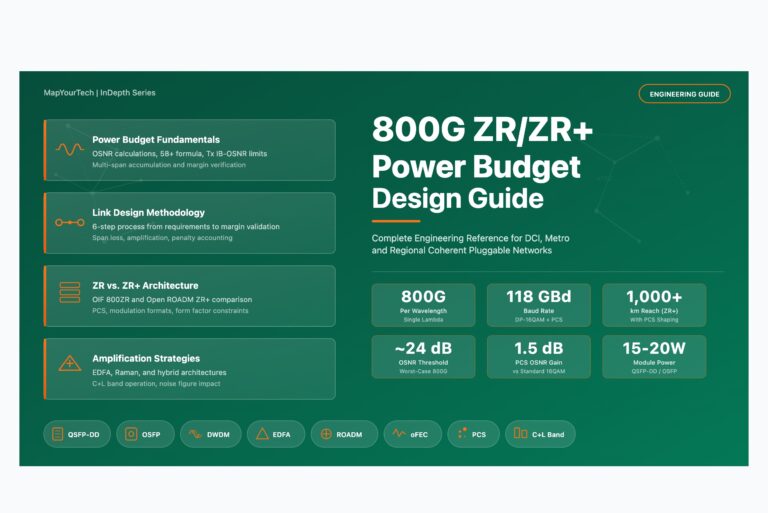Select the 15-20W Module Power card

point(654,357)
